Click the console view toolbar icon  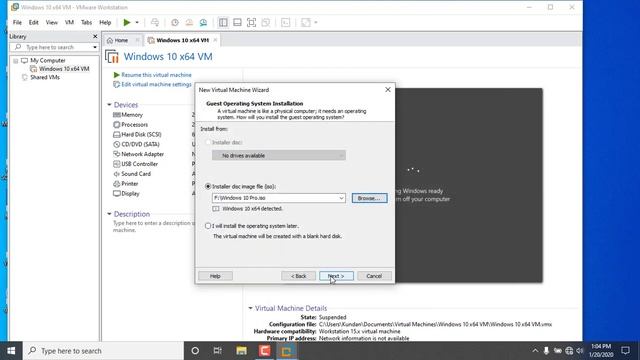point(286,22)
